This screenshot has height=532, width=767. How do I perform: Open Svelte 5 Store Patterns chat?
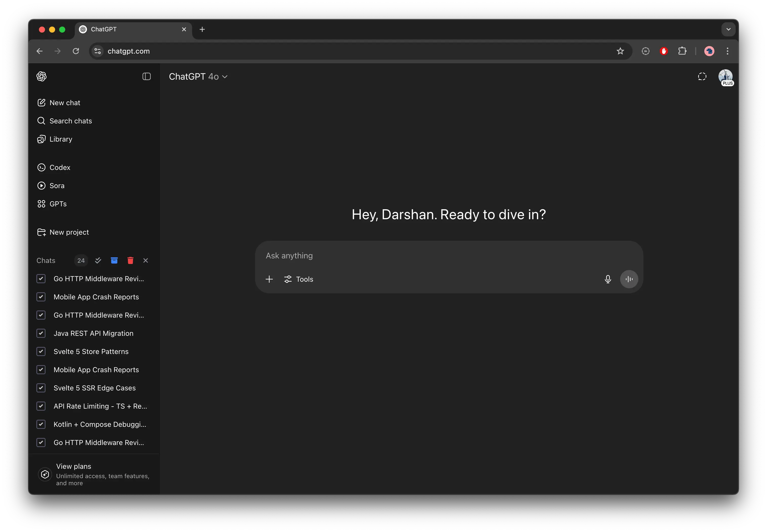91,351
